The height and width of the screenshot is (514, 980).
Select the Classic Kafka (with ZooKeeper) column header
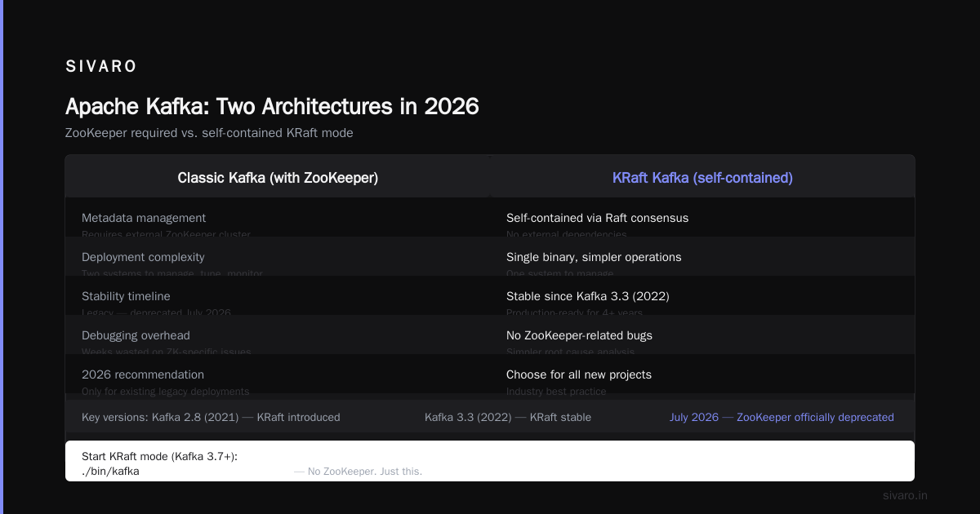[x=278, y=177]
